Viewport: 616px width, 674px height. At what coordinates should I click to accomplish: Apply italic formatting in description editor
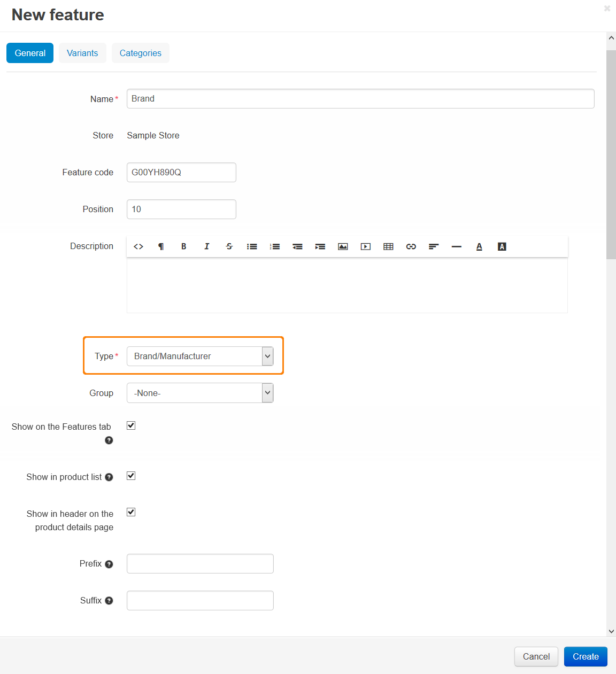pos(206,246)
